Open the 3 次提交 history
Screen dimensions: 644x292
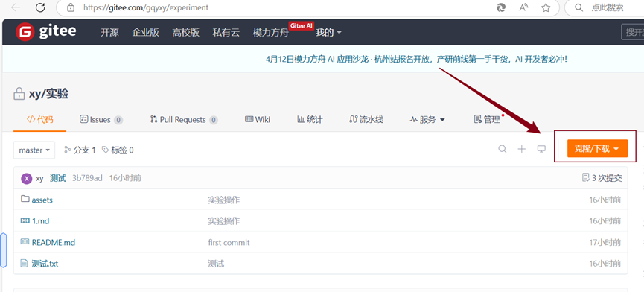(x=602, y=178)
